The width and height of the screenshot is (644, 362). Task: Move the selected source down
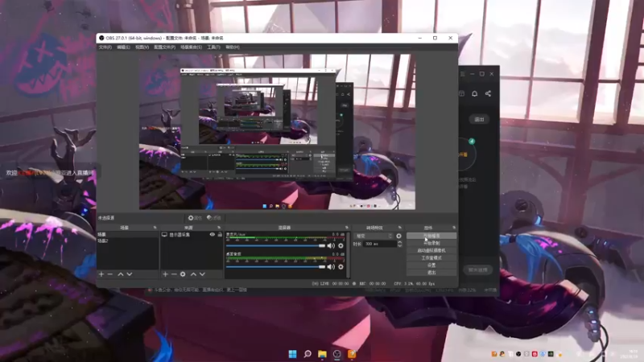pos(202,274)
